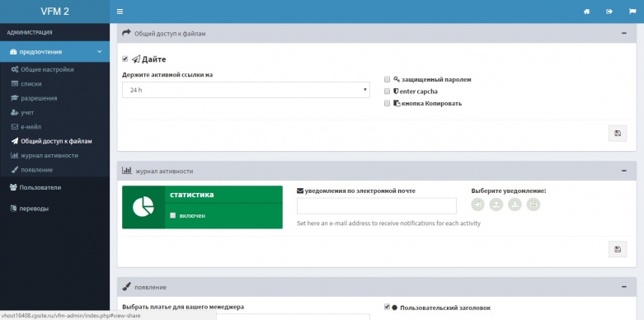Save activity log settings with floppy button
The height and width of the screenshot is (320, 644).
(x=618, y=249)
